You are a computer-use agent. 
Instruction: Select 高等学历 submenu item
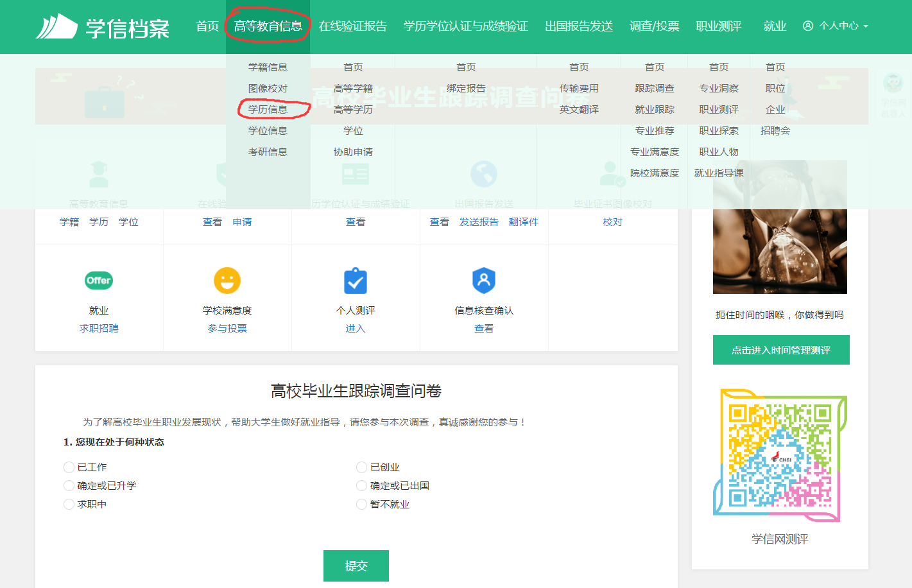353,109
